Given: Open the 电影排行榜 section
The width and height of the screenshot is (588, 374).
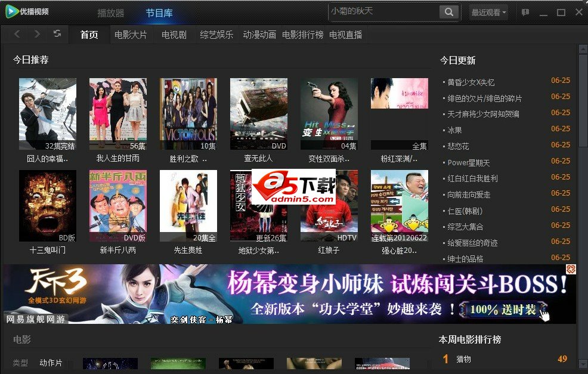Looking at the screenshot, I should click(x=302, y=35).
